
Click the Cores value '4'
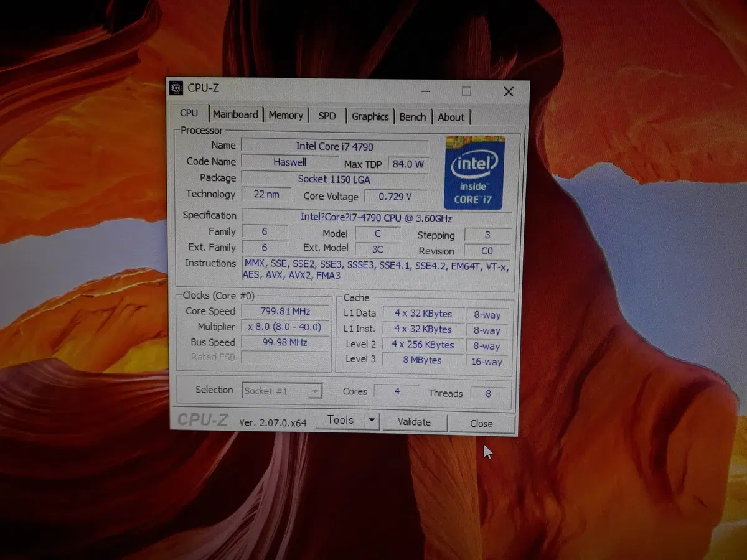click(x=397, y=392)
